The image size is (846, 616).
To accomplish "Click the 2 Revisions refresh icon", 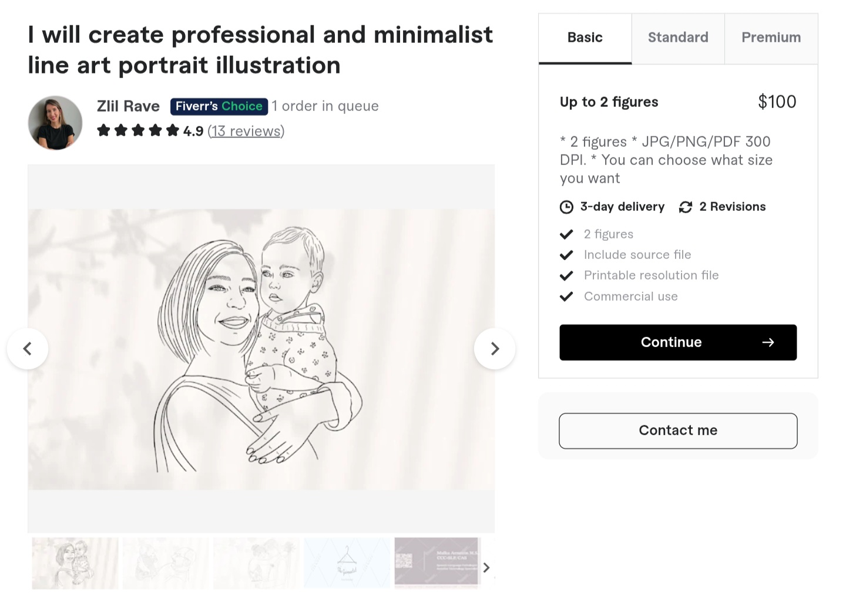I will [x=685, y=207].
